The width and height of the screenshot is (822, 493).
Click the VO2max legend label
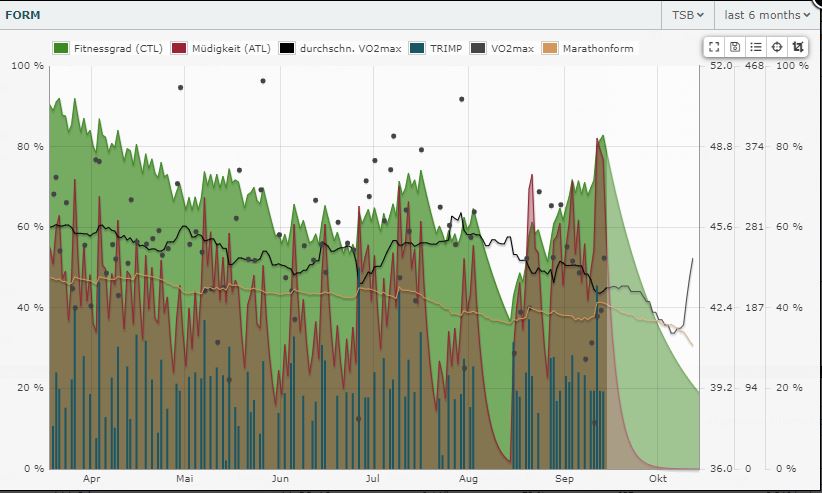pyautogui.click(x=511, y=48)
